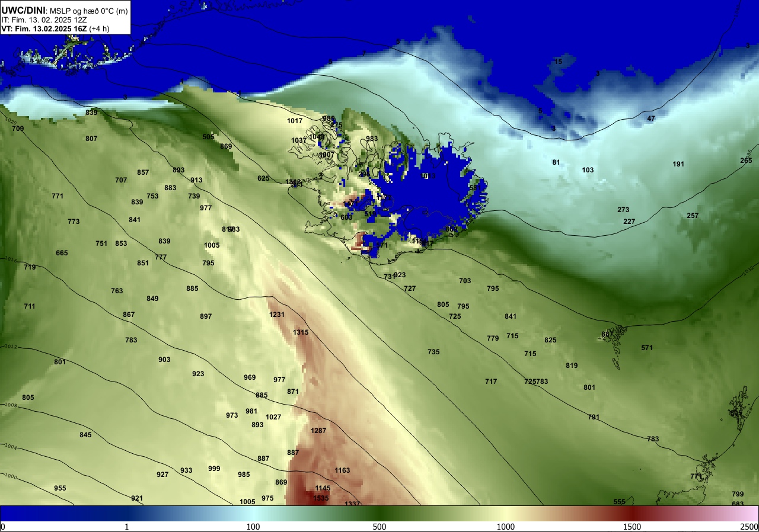Viewport: 759px width, 532px height.
Task: Click the map value 1231
Action: pos(277,315)
